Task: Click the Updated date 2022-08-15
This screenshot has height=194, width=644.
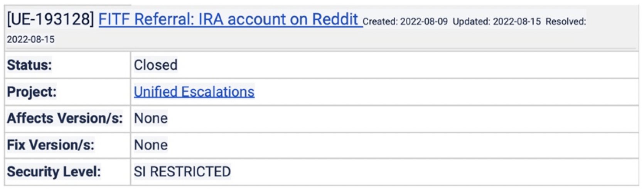Action: point(517,22)
